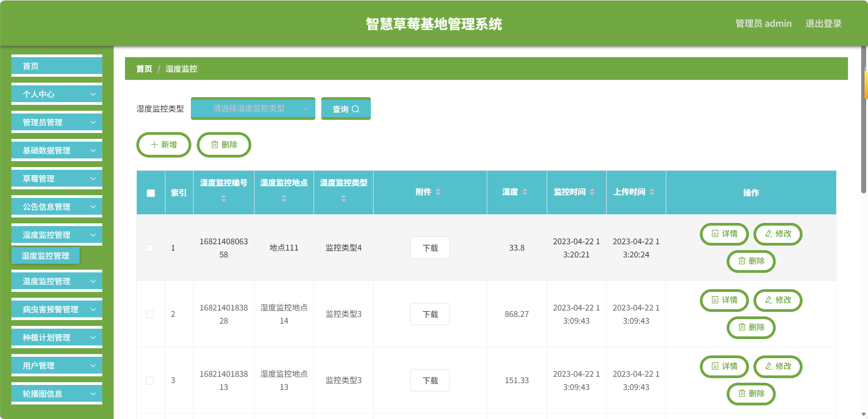This screenshot has width=868, height=419.
Task: Click 修改 for row 1 地点111
Action: click(x=778, y=234)
